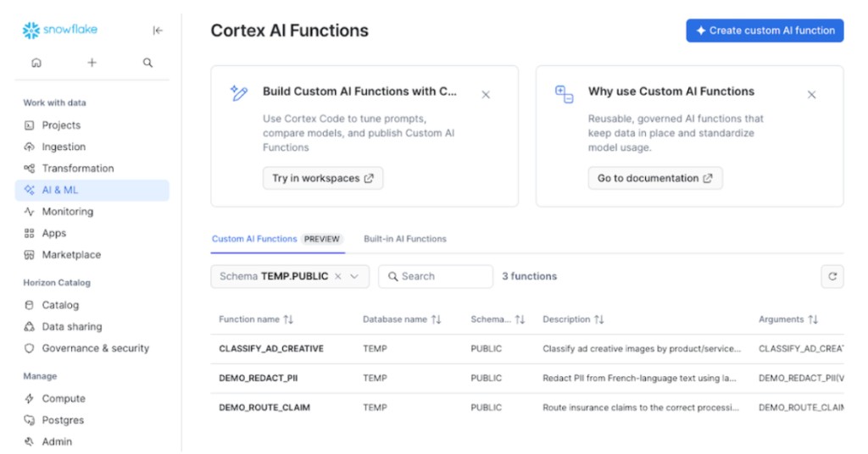Screen dimensions: 868x454
Task: Click the Catalog database icon
Action: pos(30,305)
